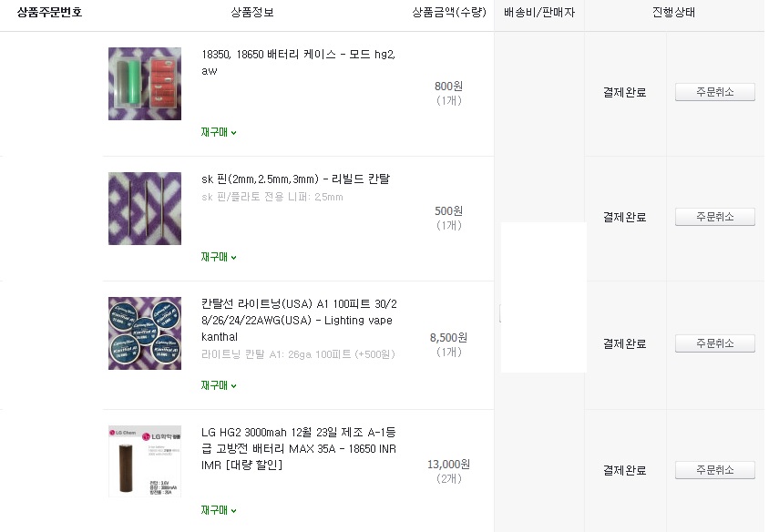This screenshot has width=779, height=532.
Task: Open the LG HG2 3000mah product title
Action: (299, 448)
